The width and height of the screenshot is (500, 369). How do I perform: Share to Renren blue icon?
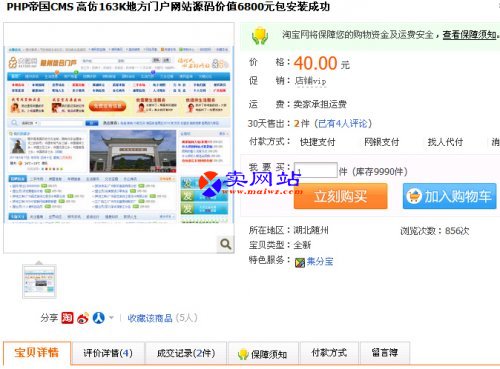99,318
